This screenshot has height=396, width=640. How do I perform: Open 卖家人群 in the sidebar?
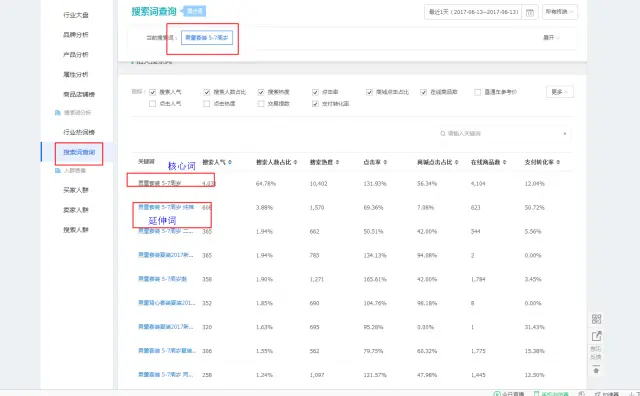[76, 210]
